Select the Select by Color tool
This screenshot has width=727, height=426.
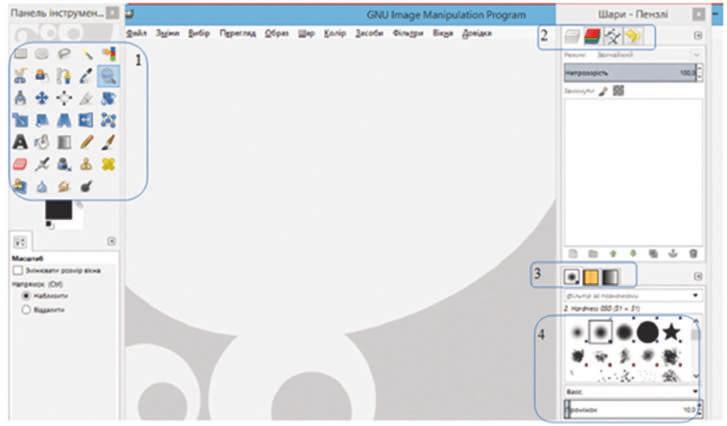[108, 54]
